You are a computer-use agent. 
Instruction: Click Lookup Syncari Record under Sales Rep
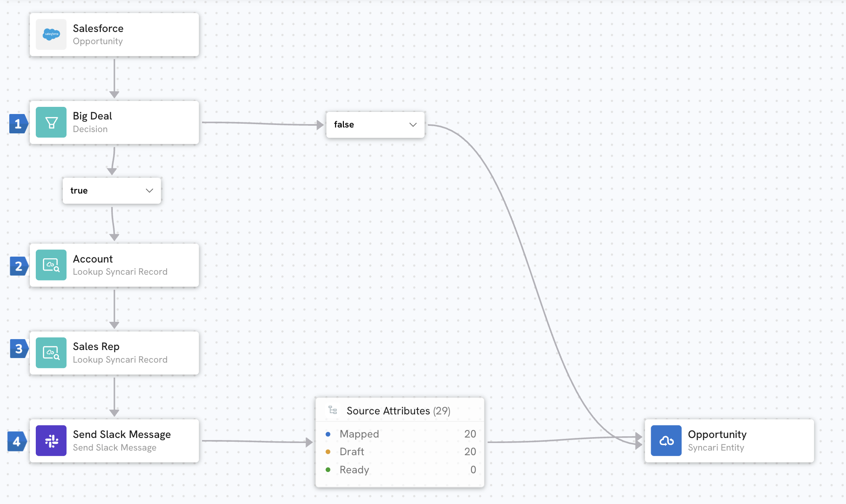(x=120, y=360)
